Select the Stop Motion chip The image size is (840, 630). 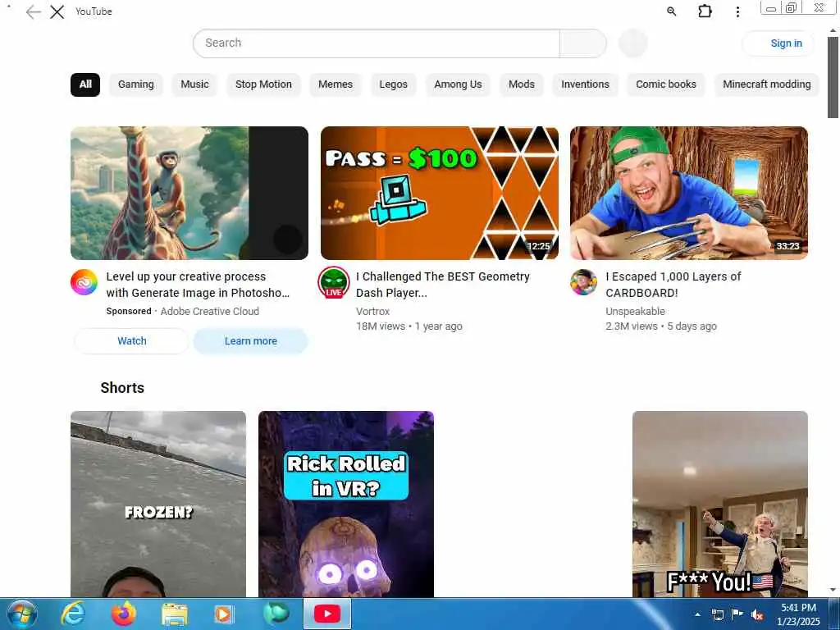click(263, 84)
